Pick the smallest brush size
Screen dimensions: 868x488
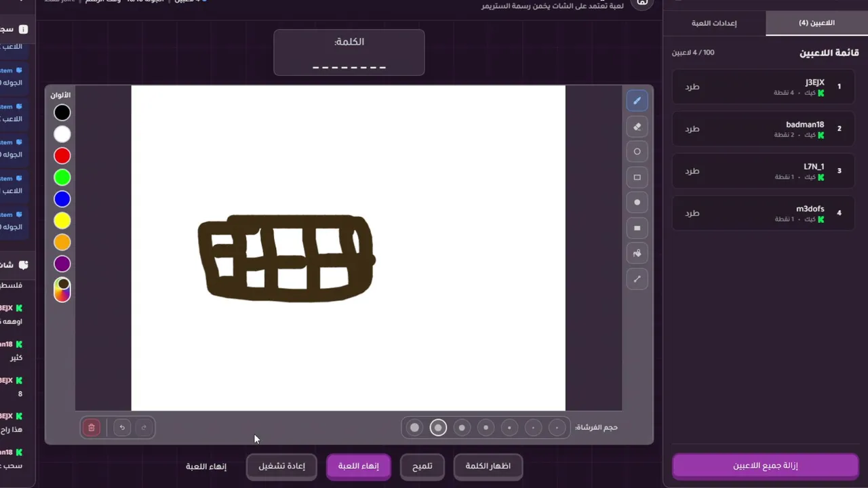557,428
